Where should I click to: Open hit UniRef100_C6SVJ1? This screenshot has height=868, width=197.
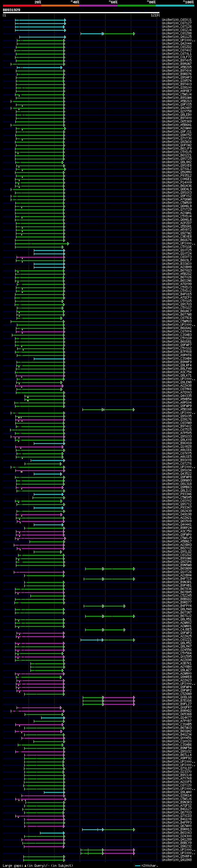(x=177, y=20)
